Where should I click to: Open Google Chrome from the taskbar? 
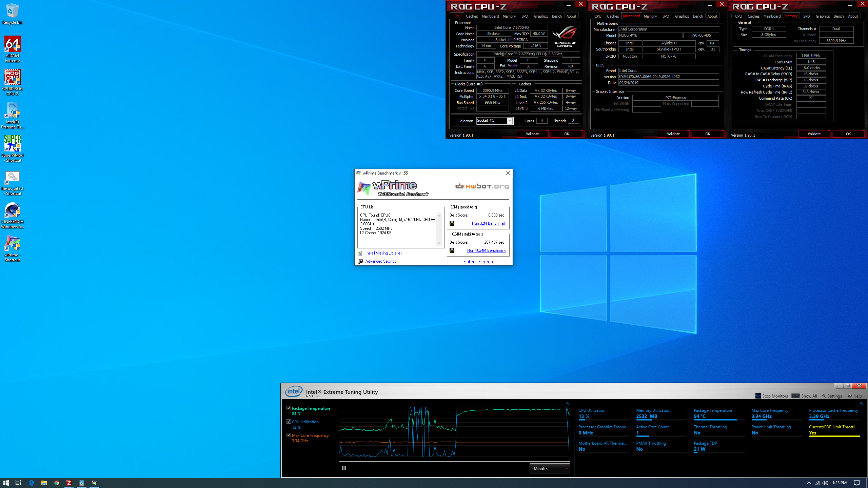pos(56,483)
